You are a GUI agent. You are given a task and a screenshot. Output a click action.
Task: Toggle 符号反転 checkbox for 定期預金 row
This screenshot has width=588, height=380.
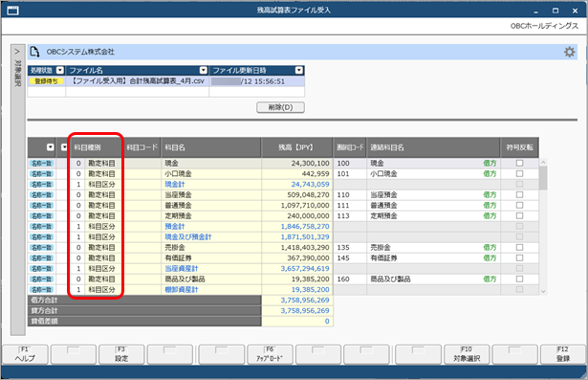pyautogui.click(x=519, y=215)
